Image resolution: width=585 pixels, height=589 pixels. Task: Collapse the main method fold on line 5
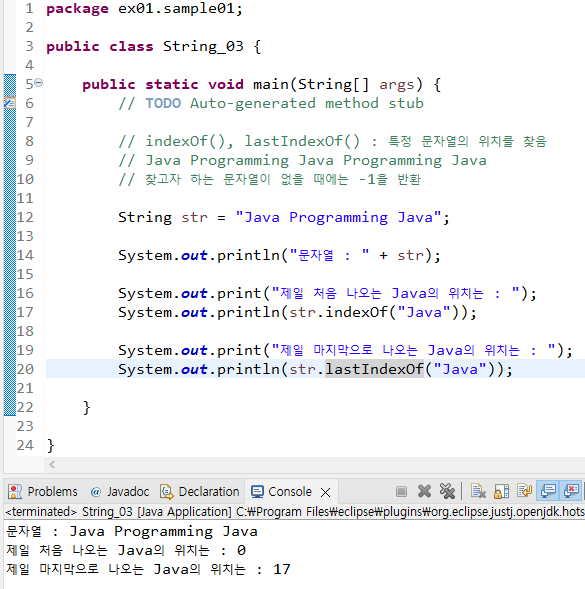click(39, 83)
